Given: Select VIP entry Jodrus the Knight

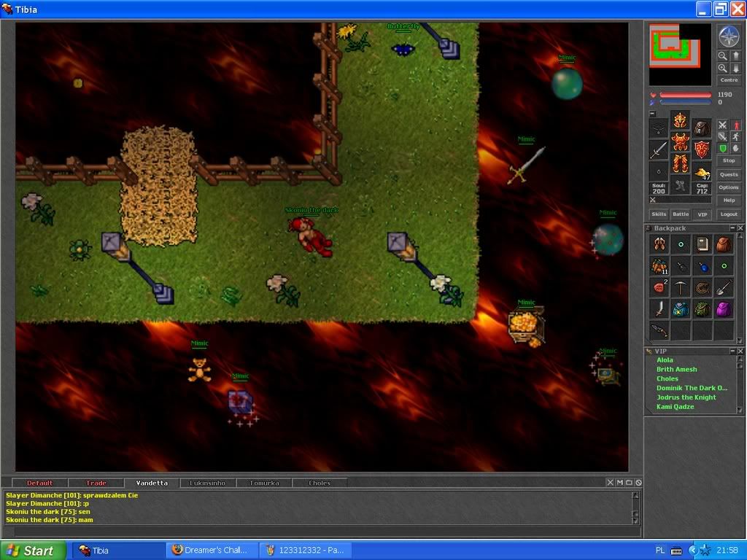Looking at the screenshot, I should (686, 397).
